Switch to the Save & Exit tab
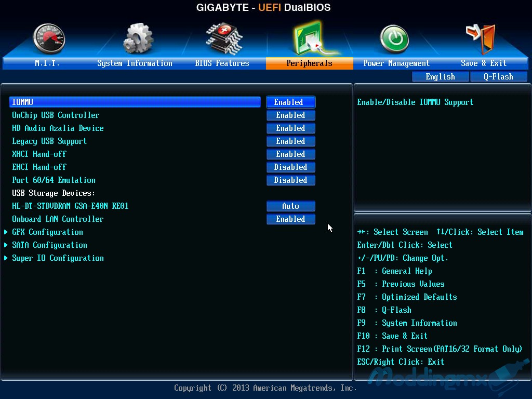 (x=484, y=63)
